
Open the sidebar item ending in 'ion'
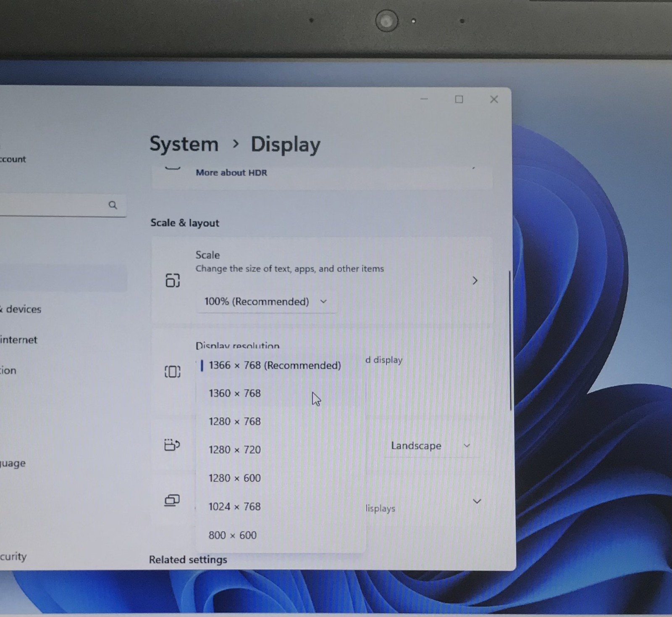click(x=8, y=371)
